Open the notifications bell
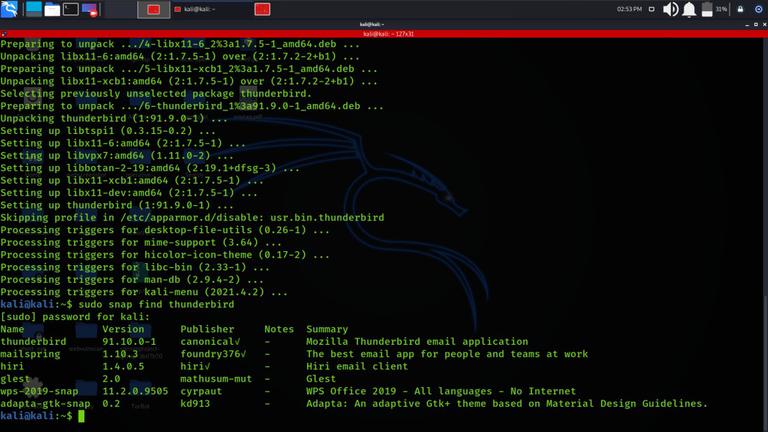Viewport: 768px width, 432px height. pos(689,9)
